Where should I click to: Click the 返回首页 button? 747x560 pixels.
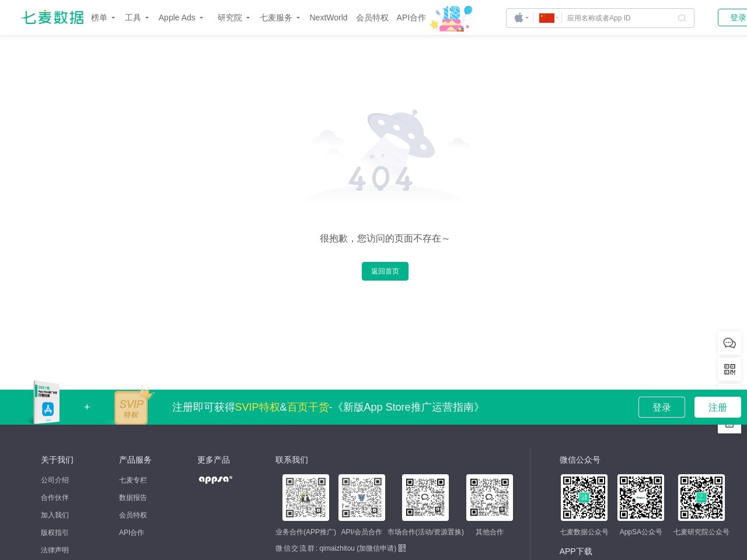point(385,271)
